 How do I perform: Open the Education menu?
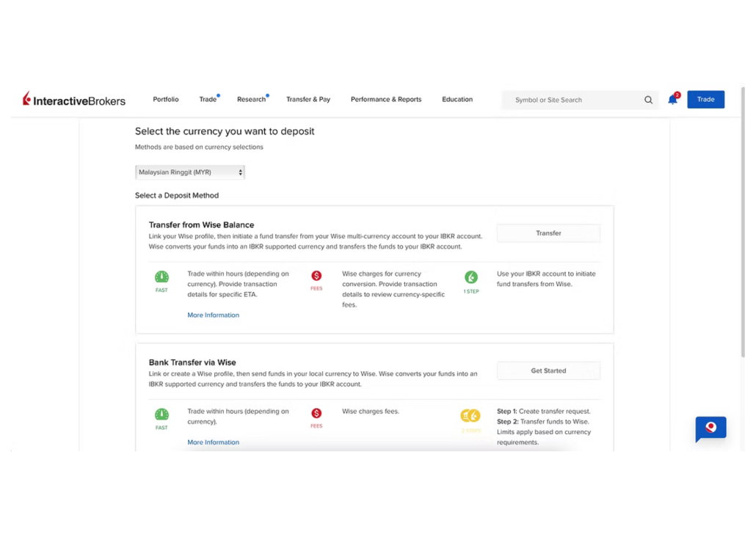pos(457,99)
